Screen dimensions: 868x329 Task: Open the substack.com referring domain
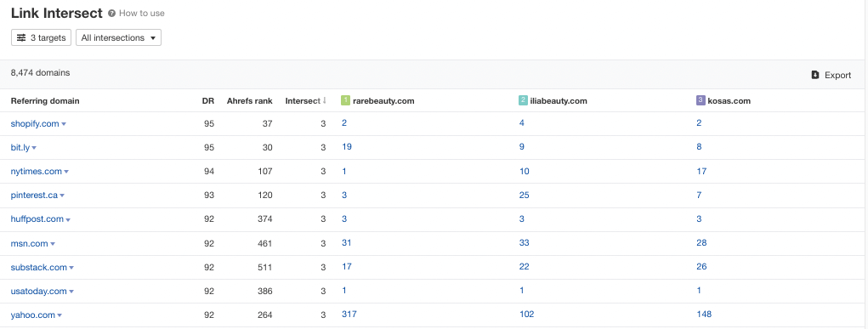[39, 267]
